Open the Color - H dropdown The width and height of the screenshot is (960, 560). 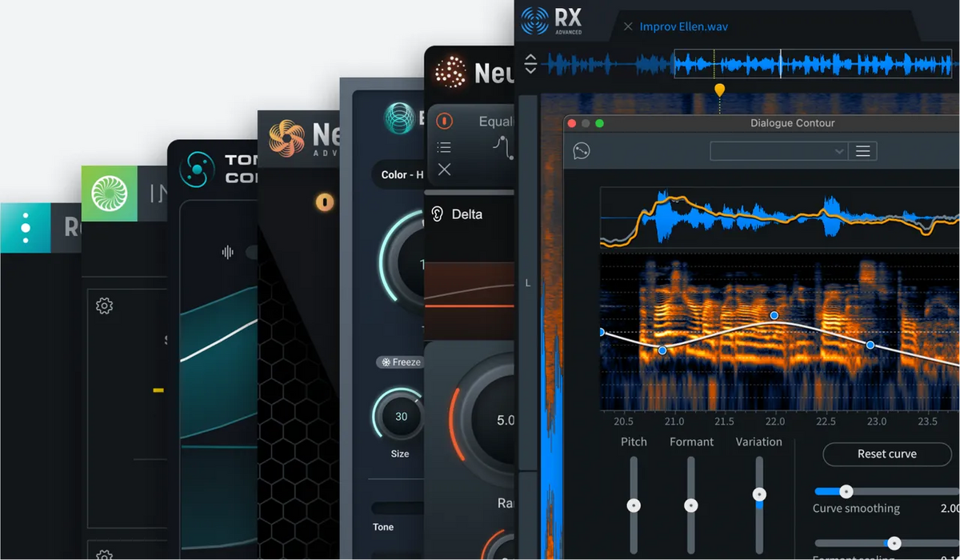coord(402,175)
